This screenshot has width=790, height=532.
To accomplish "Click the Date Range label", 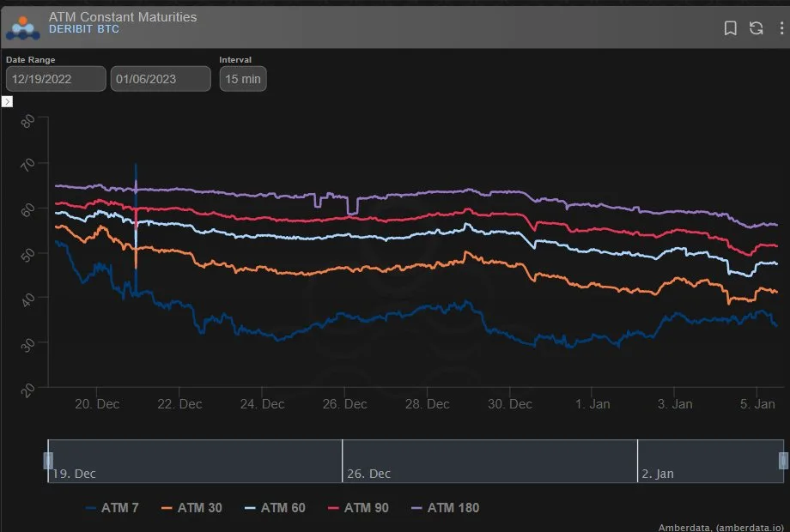I will 31,59.
